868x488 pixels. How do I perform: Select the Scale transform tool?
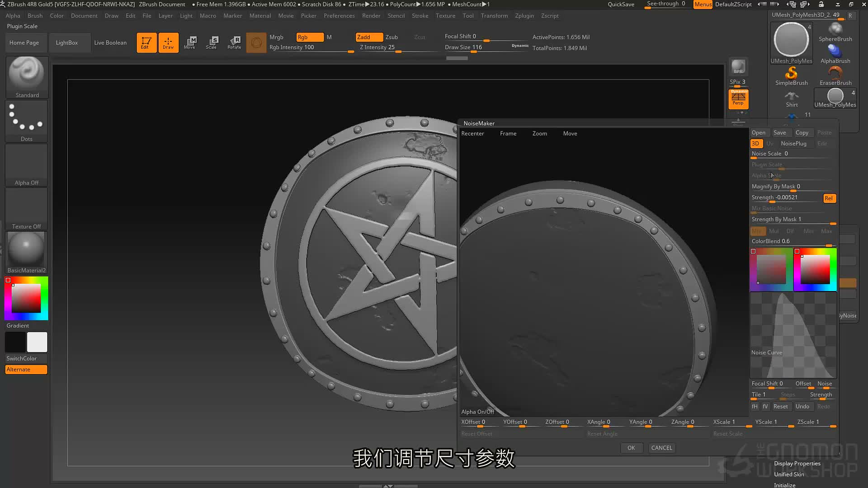pos(211,42)
